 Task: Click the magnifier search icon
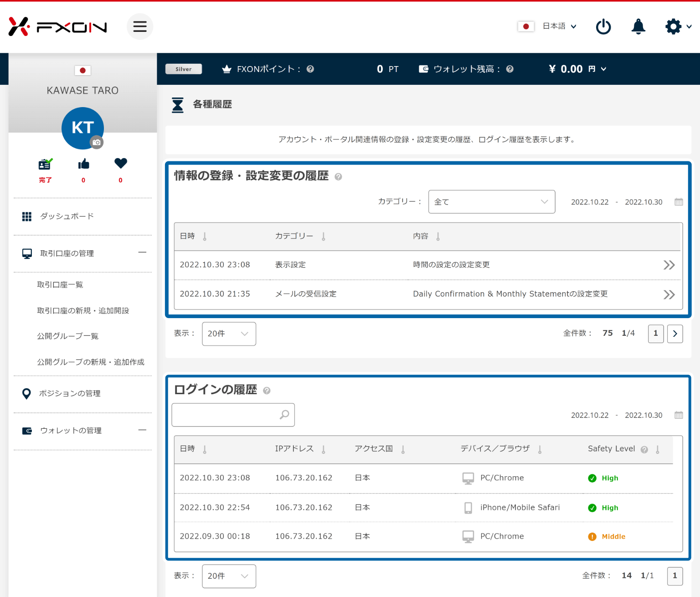tap(284, 415)
